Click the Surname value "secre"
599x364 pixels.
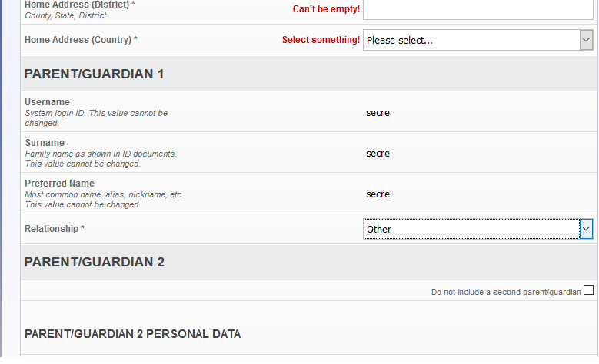(x=378, y=154)
